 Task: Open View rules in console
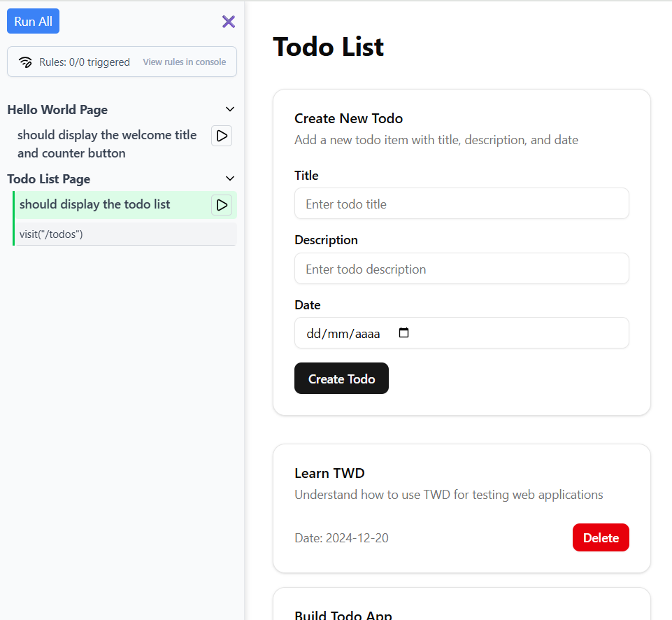185,62
